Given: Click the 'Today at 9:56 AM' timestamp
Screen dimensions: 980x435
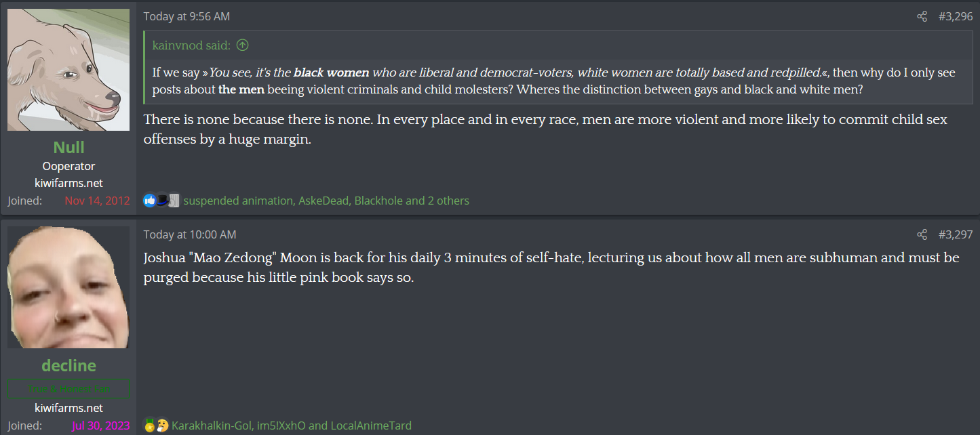Looking at the screenshot, I should (187, 17).
